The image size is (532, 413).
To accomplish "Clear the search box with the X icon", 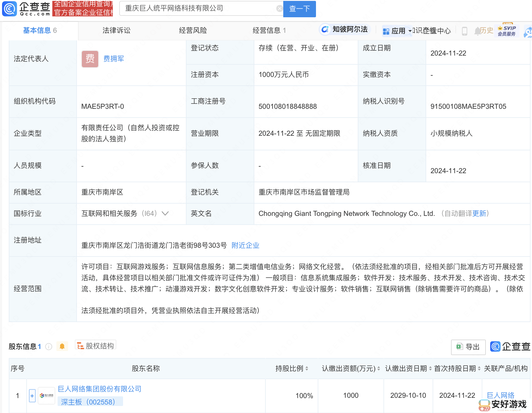I will coord(279,8).
